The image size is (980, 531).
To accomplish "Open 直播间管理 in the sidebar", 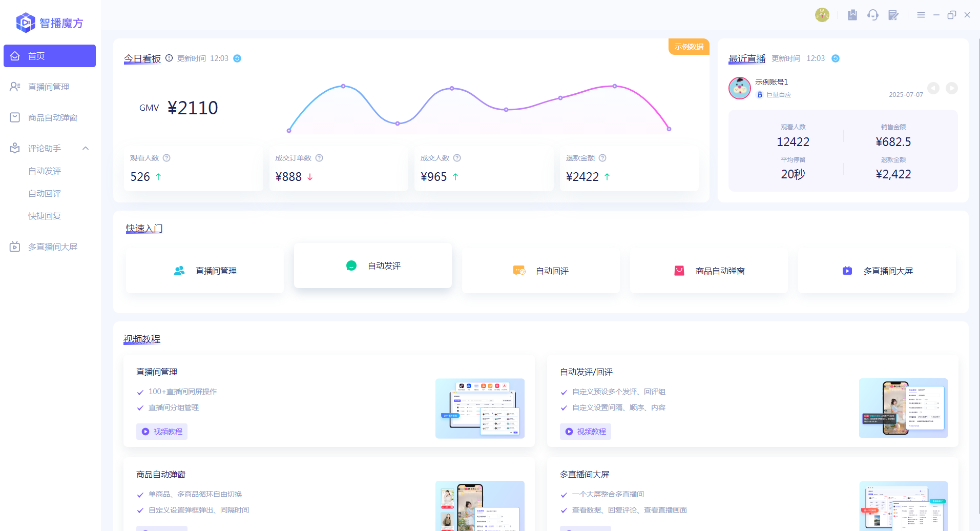I will (x=50, y=87).
